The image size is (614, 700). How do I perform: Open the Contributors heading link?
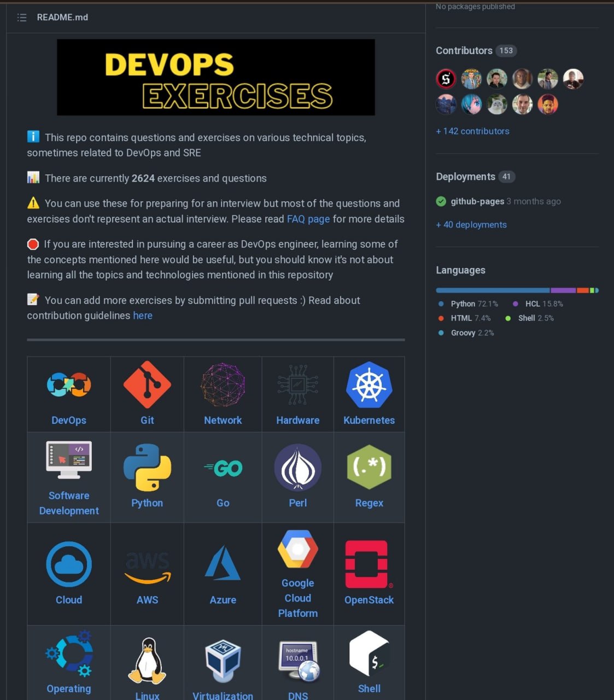click(x=464, y=50)
